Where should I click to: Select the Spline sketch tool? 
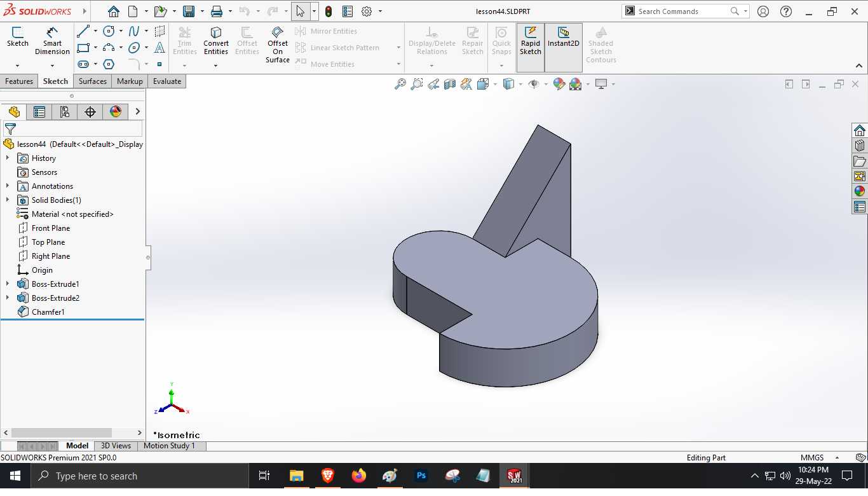pyautogui.click(x=134, y=31)
